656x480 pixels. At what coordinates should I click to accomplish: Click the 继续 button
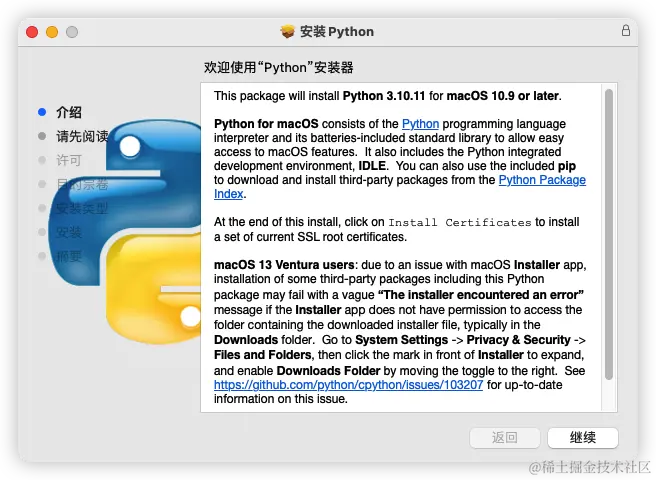point(583,438)
